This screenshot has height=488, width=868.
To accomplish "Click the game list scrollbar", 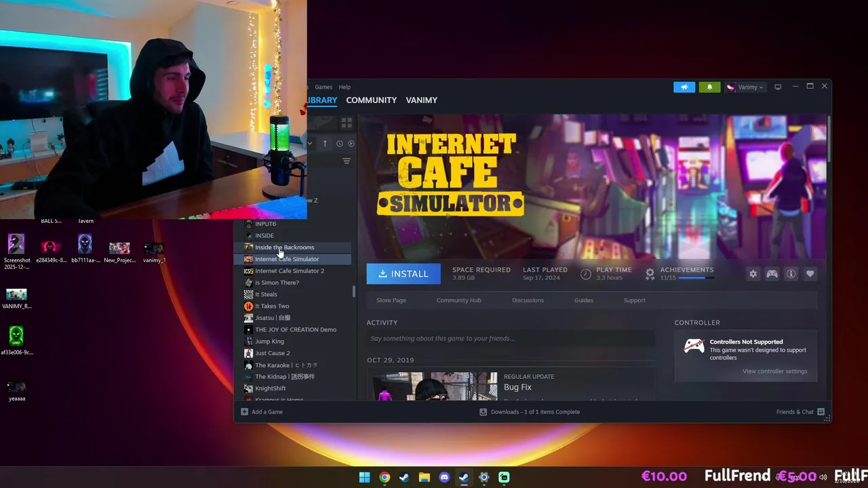I will click(x=354, y=291).
